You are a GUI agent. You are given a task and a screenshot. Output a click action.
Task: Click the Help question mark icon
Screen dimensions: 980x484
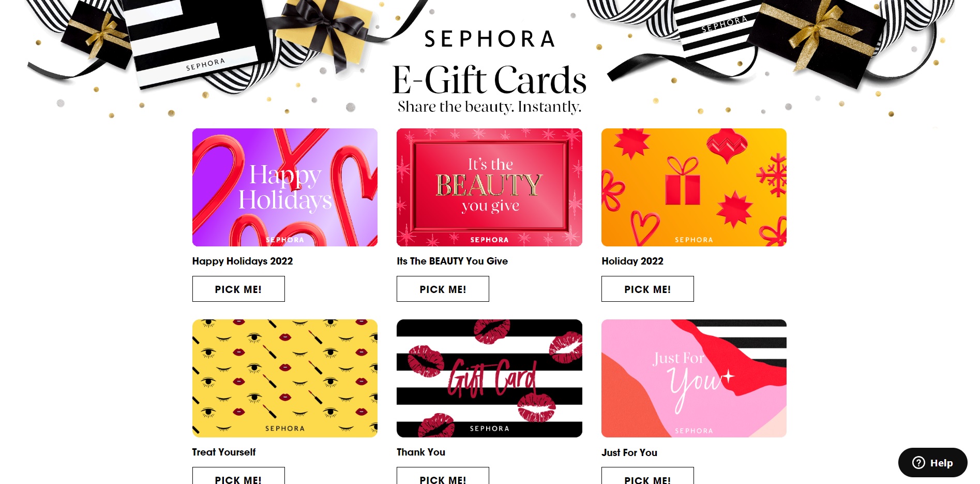click(x=918, y=463)
